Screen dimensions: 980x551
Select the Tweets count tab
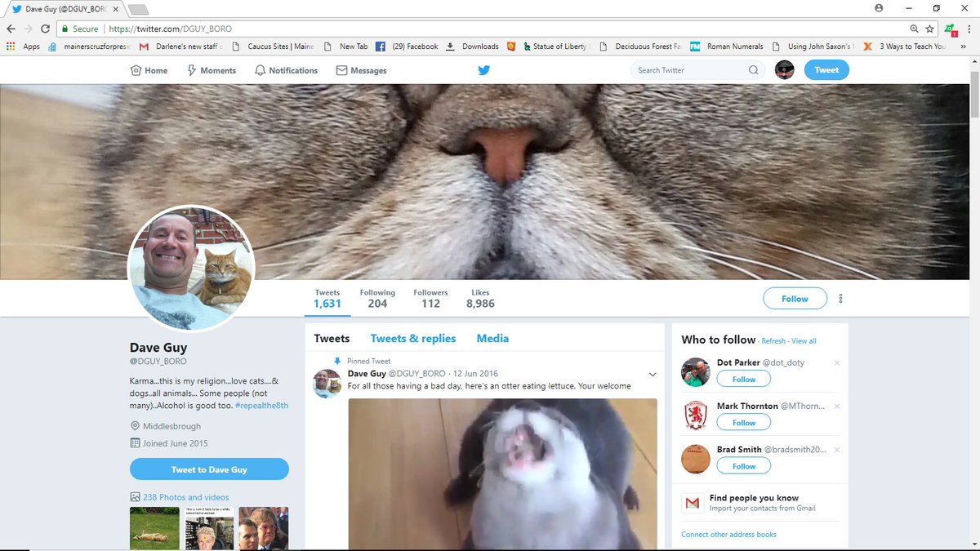pyautogui.click(x=327, y=299)
